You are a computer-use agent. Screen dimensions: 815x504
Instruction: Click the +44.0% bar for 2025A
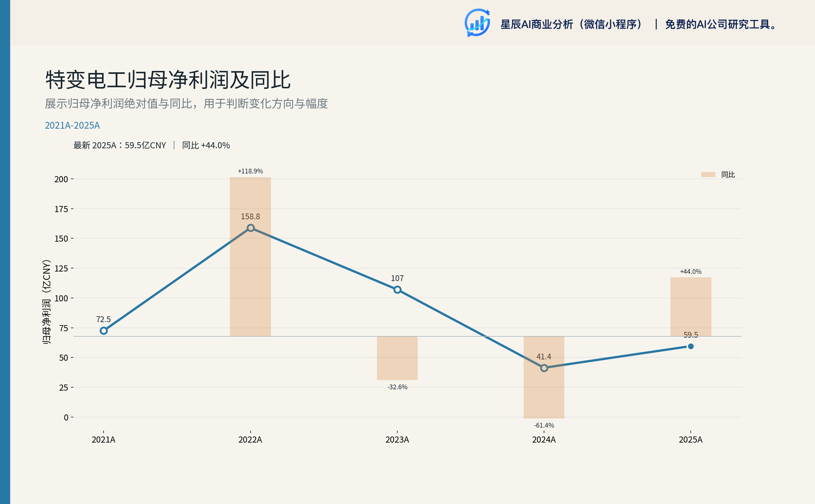tap(691, 307)
